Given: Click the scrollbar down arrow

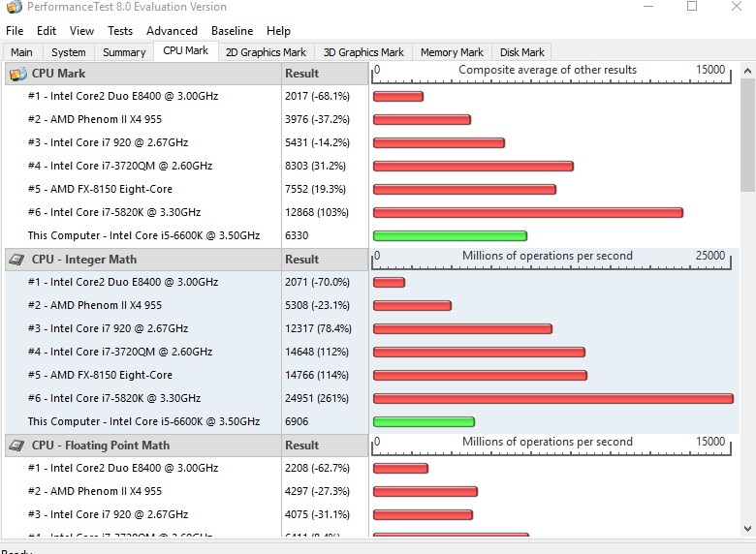Looking at the screenshot, I should coord(747,529).
